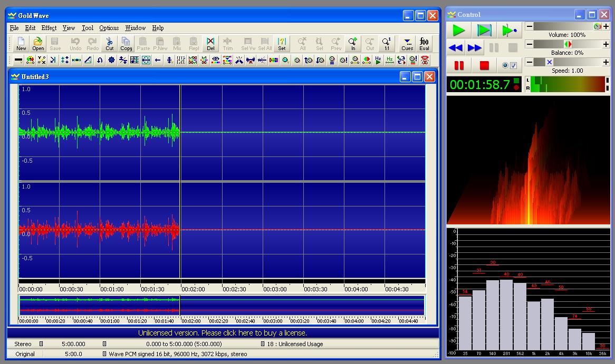This screenshot has height=364, width=615.
Task: Click the volume slider handle
Action: 598,27
